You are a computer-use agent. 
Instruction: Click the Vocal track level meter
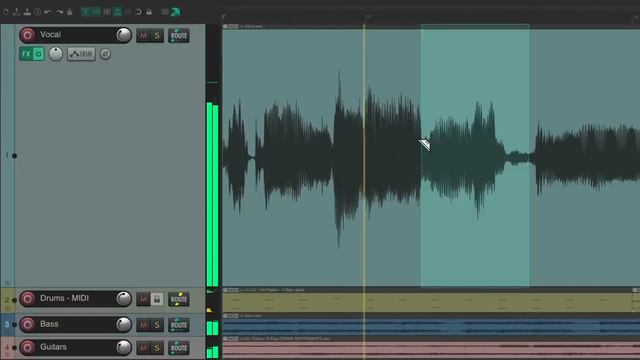pos(213,155)
